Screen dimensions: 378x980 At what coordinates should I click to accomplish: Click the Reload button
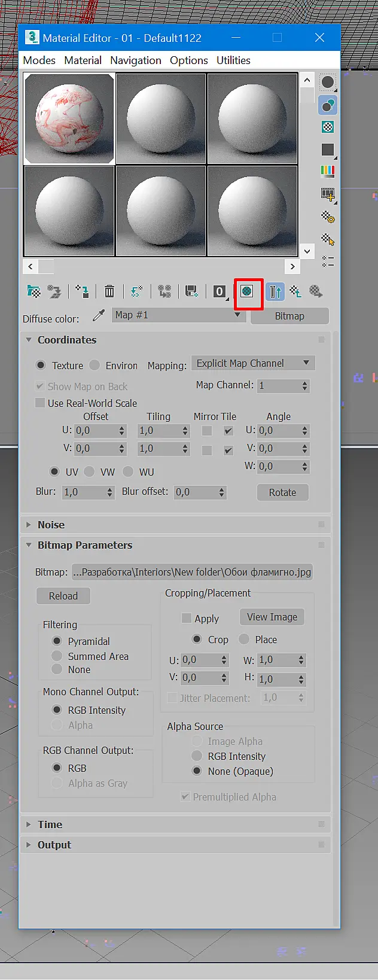pyautogui.click(x=63, y=596)
